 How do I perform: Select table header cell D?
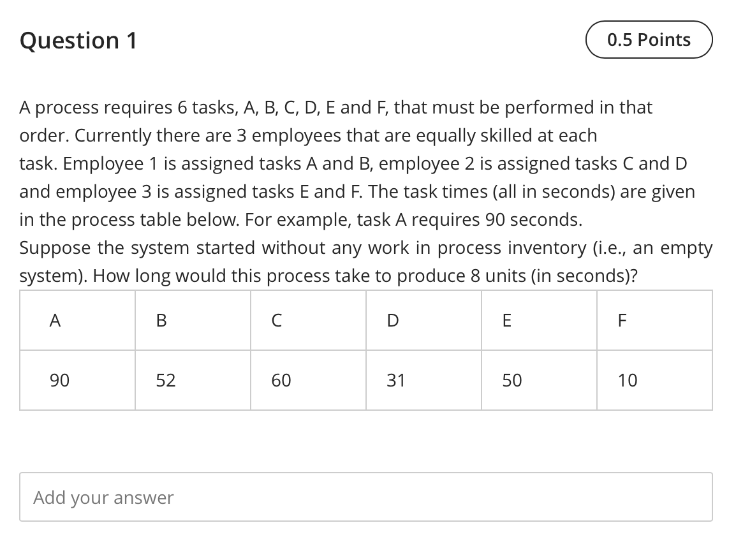[x=392, y=320]
